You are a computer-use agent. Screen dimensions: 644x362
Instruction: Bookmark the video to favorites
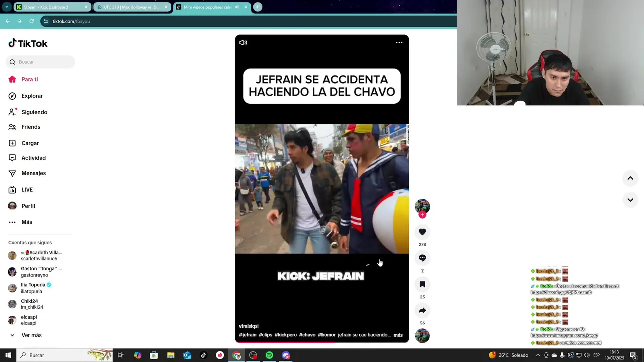pyautogui.click(x=422, y=284)
